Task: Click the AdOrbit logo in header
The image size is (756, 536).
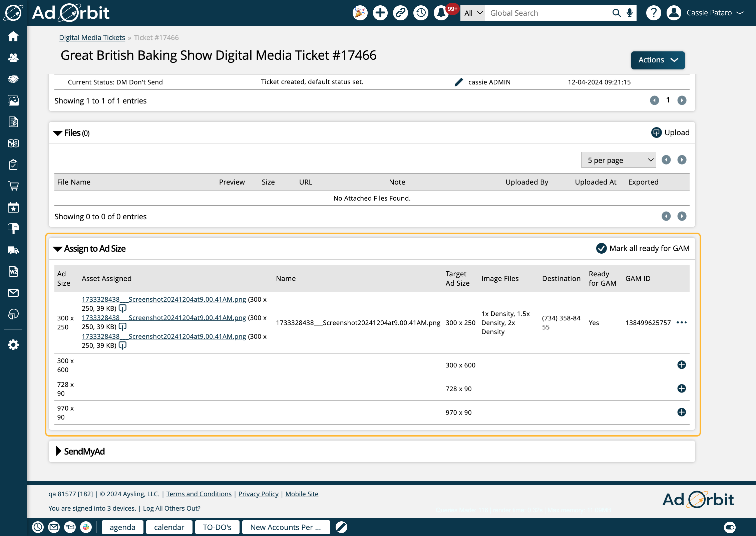Action: tap(71, 13)
